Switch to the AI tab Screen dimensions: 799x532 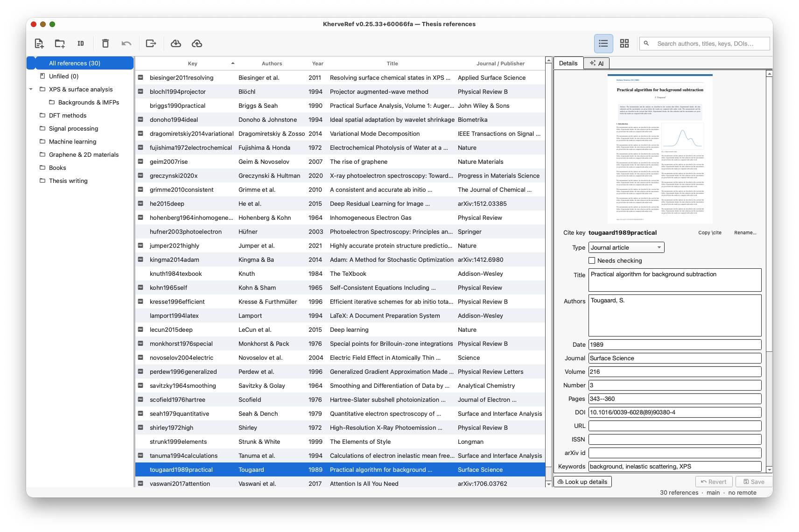[x=596, y=63]
